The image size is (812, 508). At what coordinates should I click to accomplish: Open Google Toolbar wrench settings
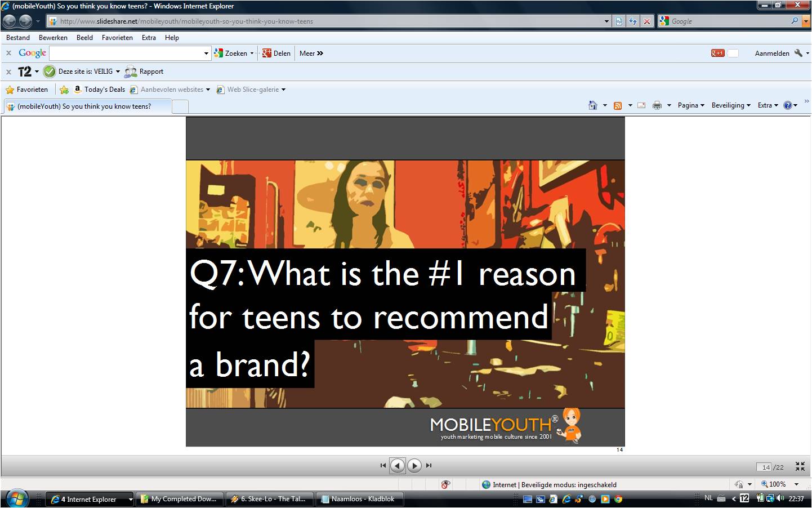pos(798,53)
